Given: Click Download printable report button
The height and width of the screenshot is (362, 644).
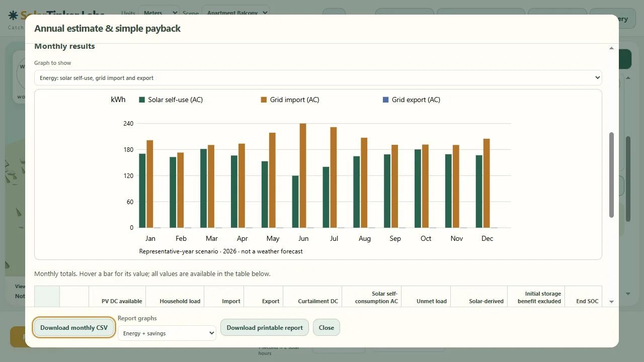Looking at the screenshot, I should (x=265, y=327).
